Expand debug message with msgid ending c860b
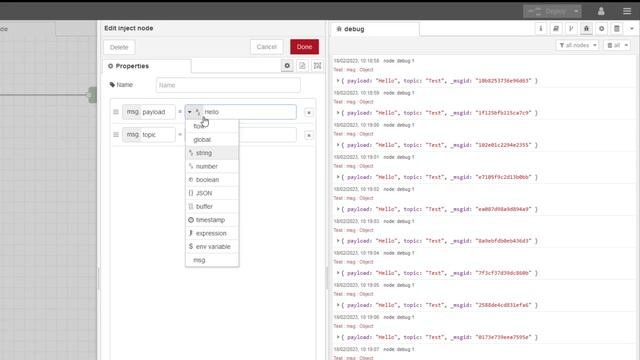The image size is (640, 360). pos(338,273)
